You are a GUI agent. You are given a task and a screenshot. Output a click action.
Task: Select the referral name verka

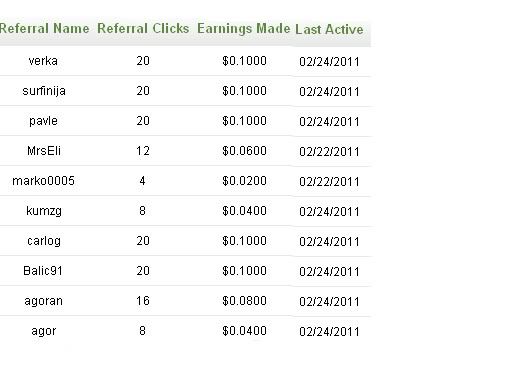43,61
